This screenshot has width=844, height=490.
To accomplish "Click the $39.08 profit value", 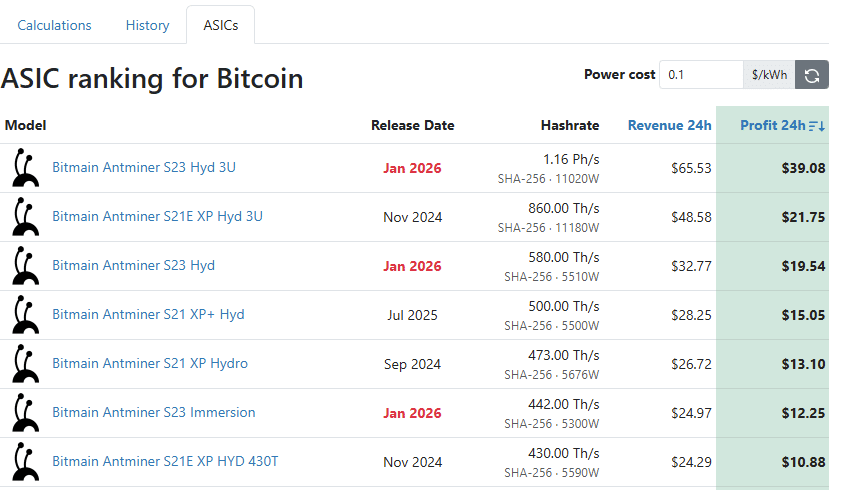I will pyautogui.click(x=803, y=169).
